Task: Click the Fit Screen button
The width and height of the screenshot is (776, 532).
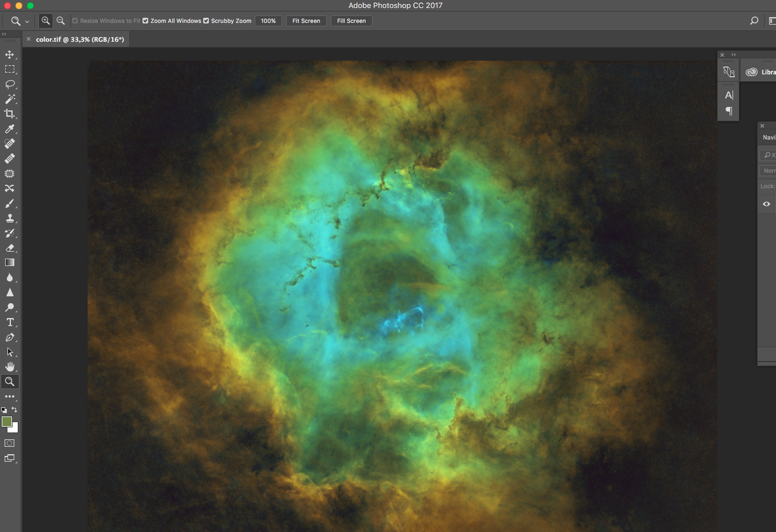Action: pos(306,21)
